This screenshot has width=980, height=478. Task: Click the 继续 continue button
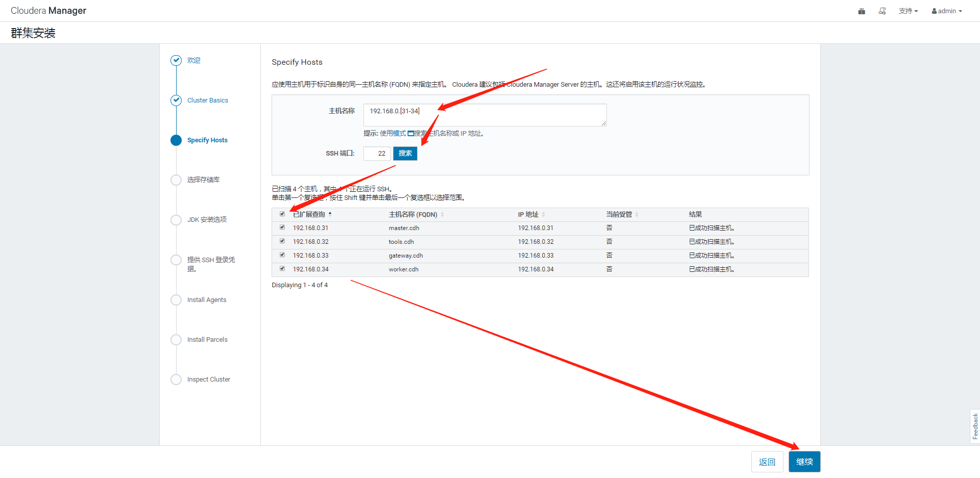click(x=804, y=462)
